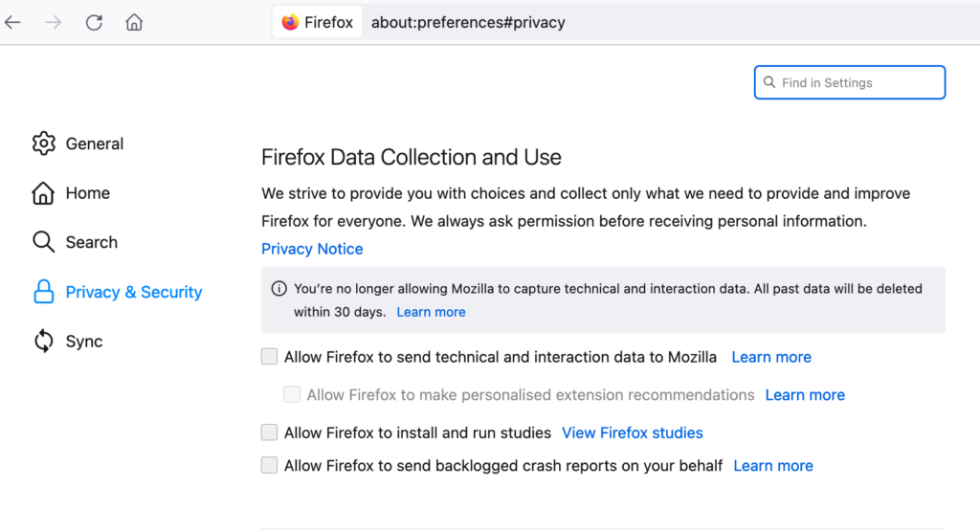Click the Firefox logo identity icon
This screenshot has height=531, width=980.
[290, 23]
